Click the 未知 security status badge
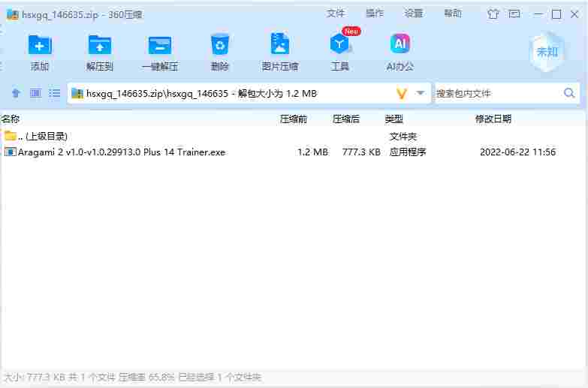The width and height of the screenshot is (588, 388). click(x=547, y=52)
